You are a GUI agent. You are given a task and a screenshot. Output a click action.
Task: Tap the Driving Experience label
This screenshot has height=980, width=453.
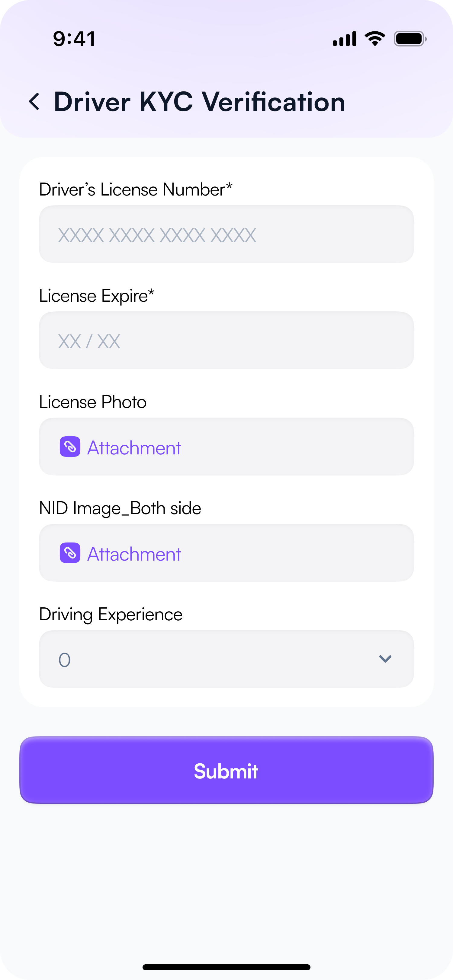click(111, 614)
